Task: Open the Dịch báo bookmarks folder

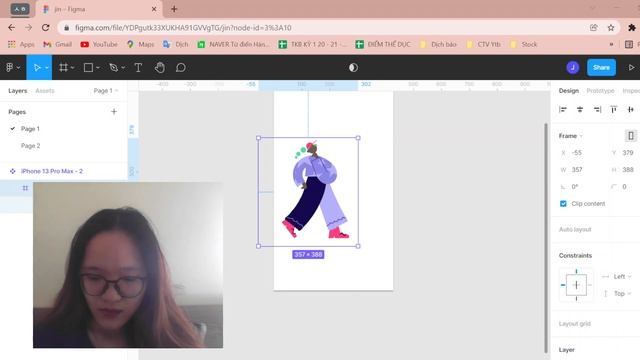Action: (x=438, y=44)
